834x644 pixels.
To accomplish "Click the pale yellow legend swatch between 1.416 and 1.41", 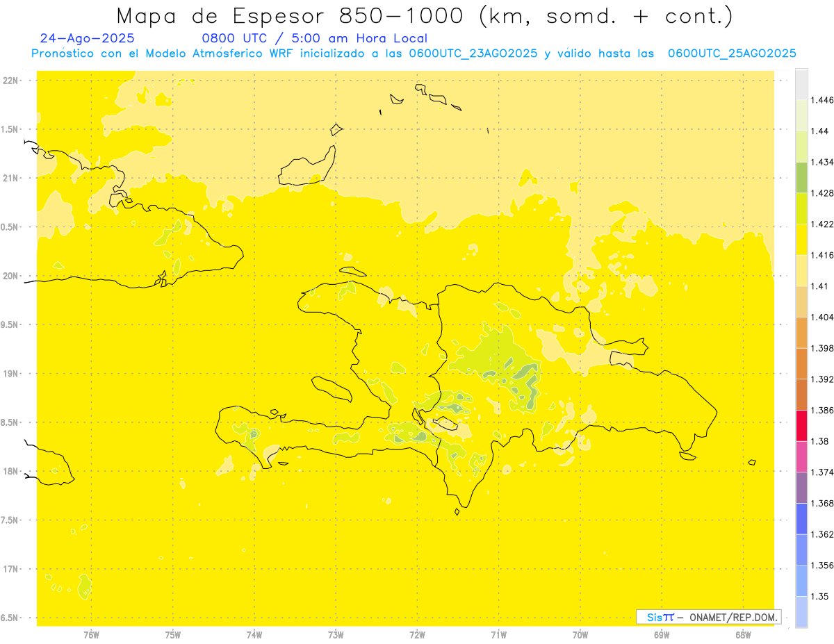I will (801, 270).
